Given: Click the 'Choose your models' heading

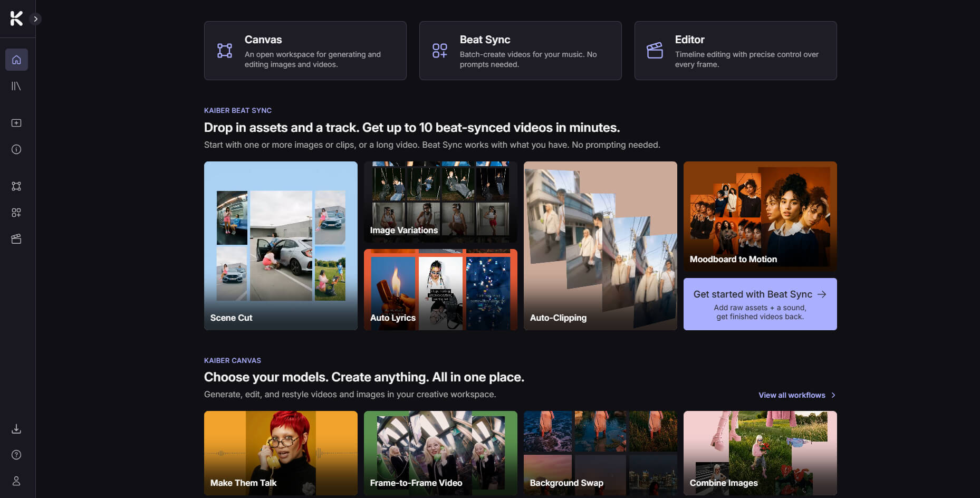Looking at the screenshot, I should [364, 377].
